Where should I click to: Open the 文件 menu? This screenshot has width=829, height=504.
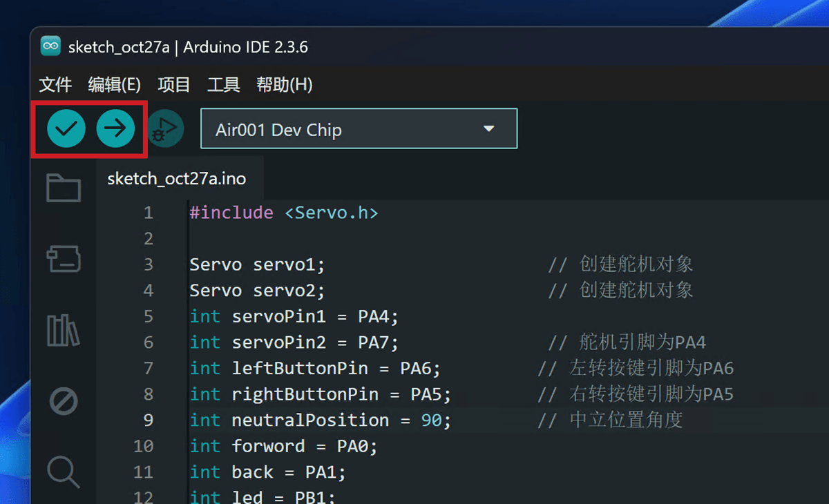pos(55,85)
